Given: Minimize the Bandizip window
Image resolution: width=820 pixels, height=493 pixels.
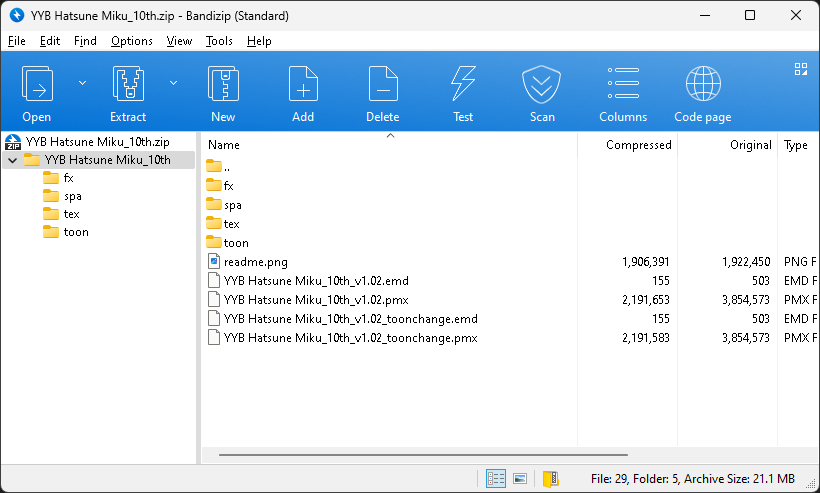Looking at the screenshot, I should (x=705, y=15).
